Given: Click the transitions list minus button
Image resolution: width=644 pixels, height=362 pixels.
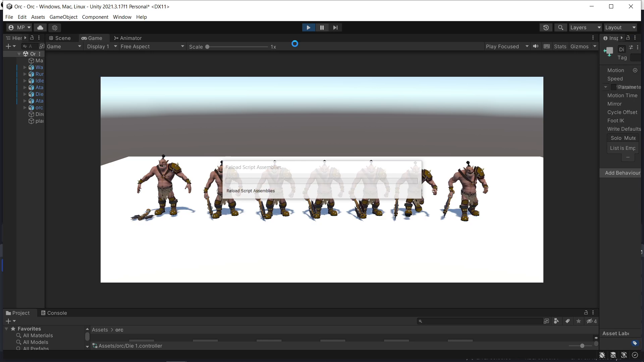Looking at the screenshot, I should 628,157.
